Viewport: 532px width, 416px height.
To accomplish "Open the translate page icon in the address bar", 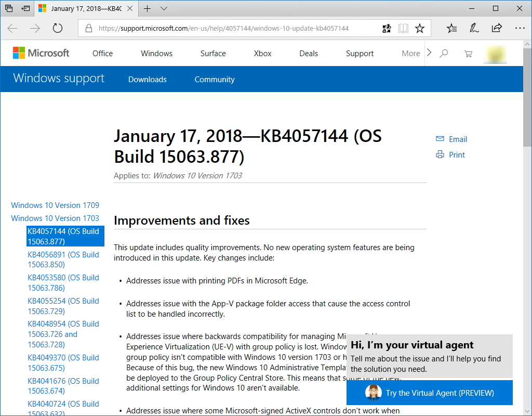I will pyautogui.click(x=387, y=28).
